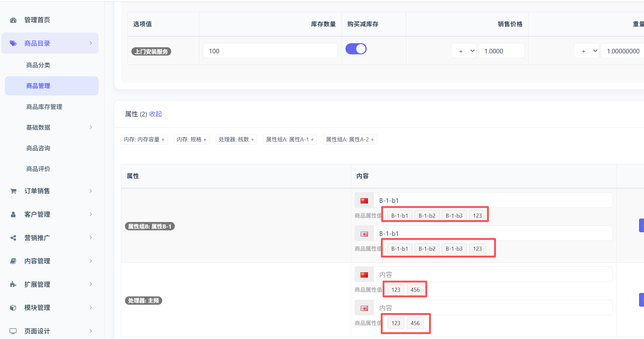This screenshot has height=339, width=644.
Task: Click the share icon for 营销推广
Action: pos(13,238)
